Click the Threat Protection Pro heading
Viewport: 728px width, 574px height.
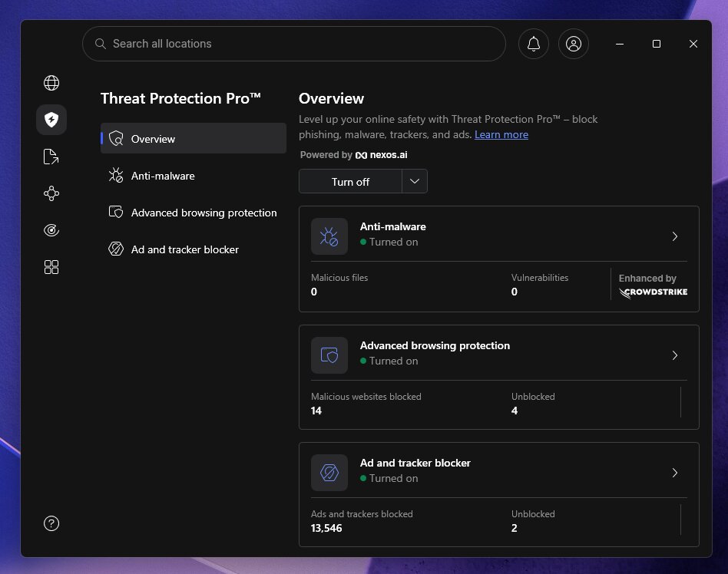180,98
